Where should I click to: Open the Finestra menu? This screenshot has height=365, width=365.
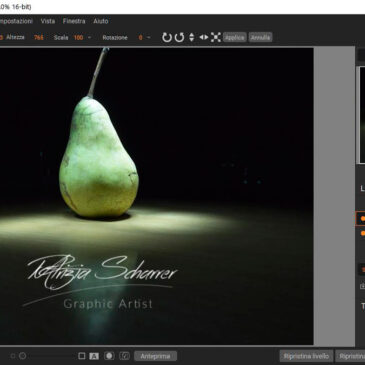pyautogui.click(x=74, y=21)
